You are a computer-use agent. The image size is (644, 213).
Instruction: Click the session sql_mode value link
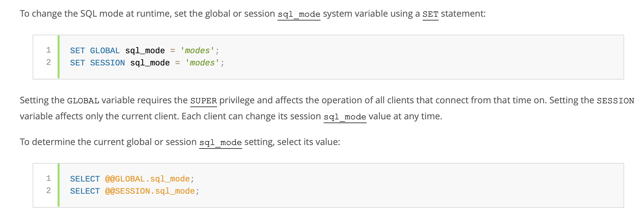click(x=345, y=117)
